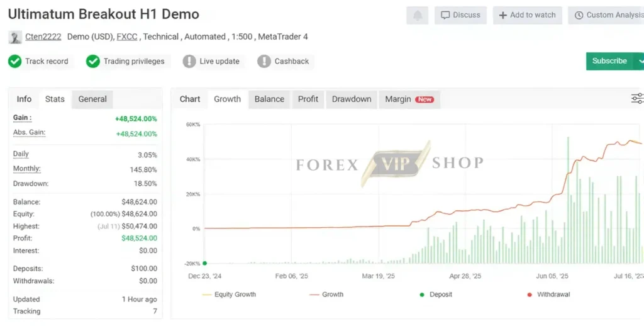Viewport: 644px width, 326px height.
Task: Click the Daily label
Action: [x=21, y=154]
